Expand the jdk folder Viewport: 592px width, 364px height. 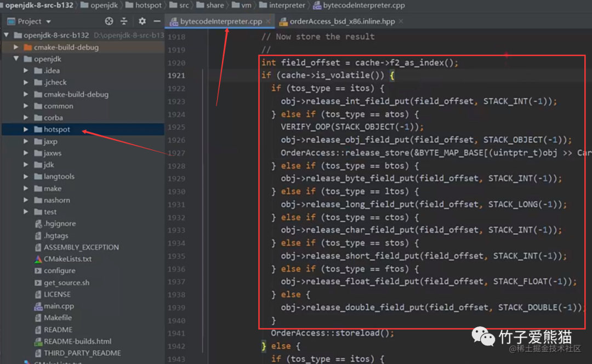[x=26, y=165]
